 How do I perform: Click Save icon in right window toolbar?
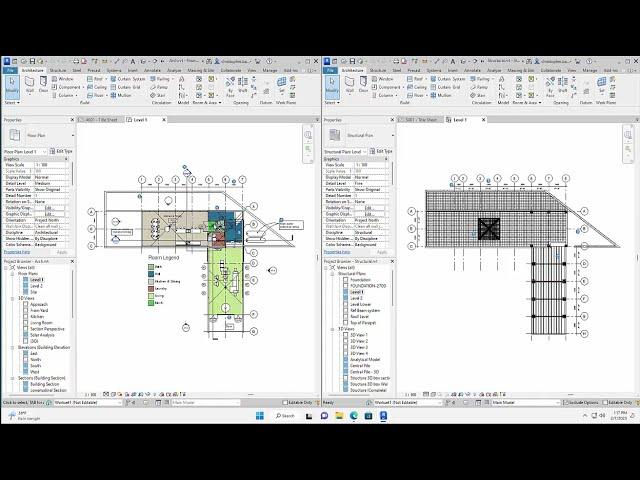pos(352,61)
